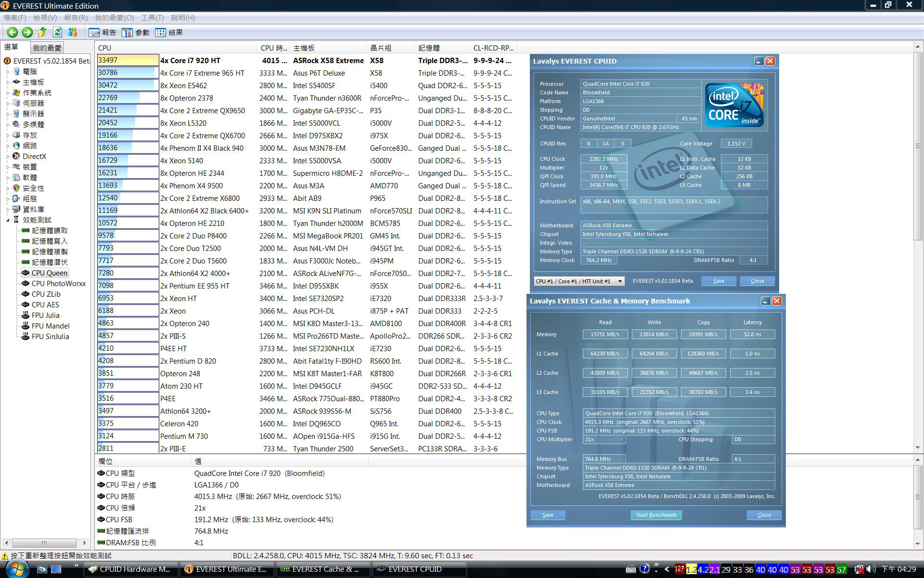
Task: Click horizontal scrollbar in left tree panel
Action: click(44, 542)
